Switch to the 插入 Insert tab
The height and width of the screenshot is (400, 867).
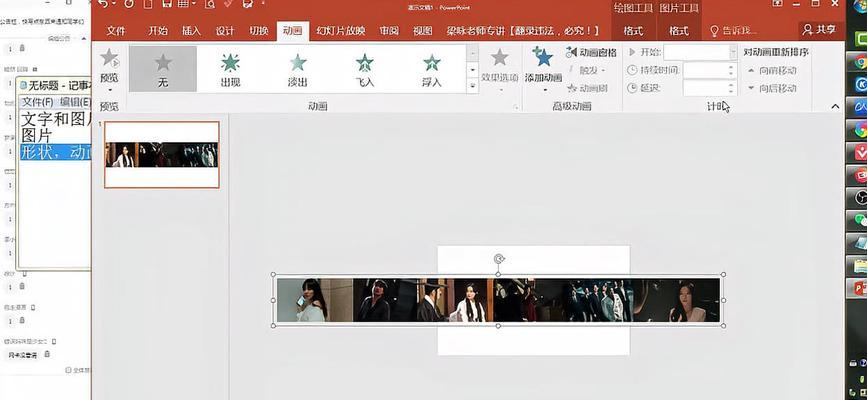pyautogui.click(x=191, y=31)
